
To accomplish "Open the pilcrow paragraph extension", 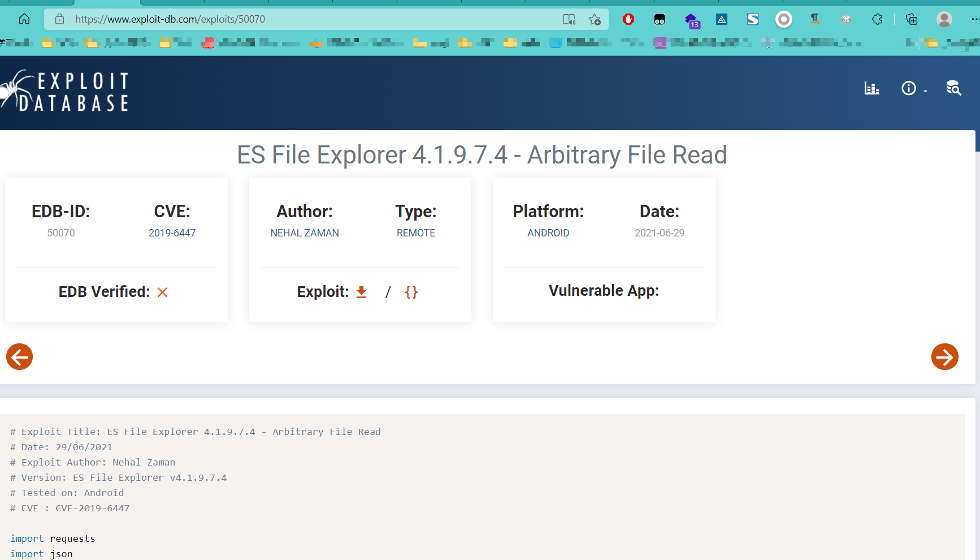I will pos(815,19).
